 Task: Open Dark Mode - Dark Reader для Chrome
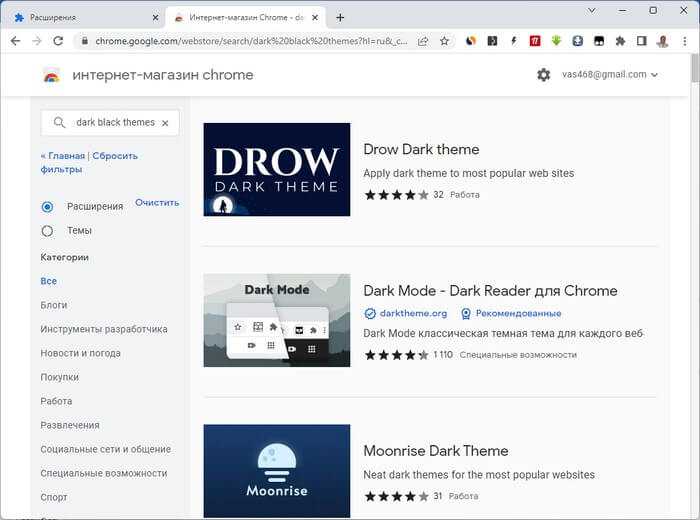[x=490, y=291]
